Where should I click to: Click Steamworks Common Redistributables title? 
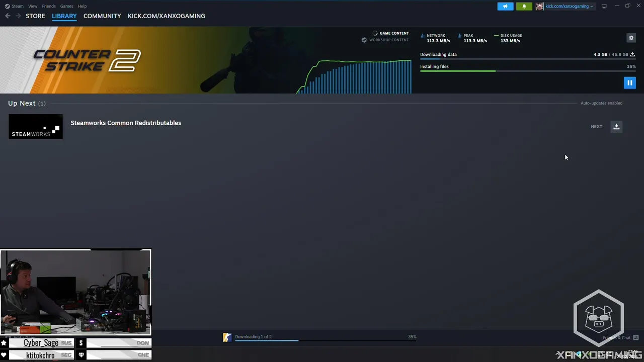[126, 123]
